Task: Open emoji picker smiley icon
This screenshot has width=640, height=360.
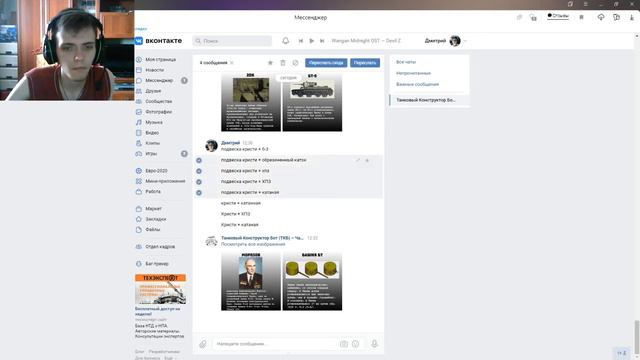Action: 356,344
